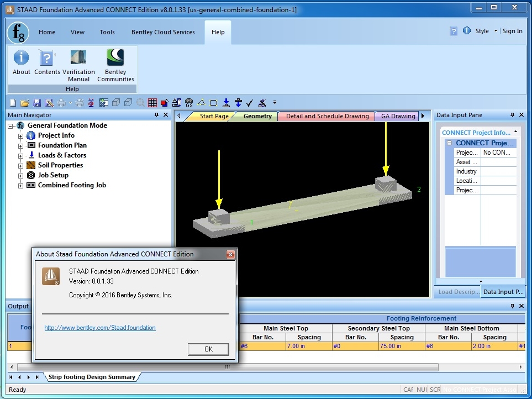This screenshot has height=399, width=532.
Task: Open Bentley Communities
Action: pyautogui.click(x=115, y=65)
